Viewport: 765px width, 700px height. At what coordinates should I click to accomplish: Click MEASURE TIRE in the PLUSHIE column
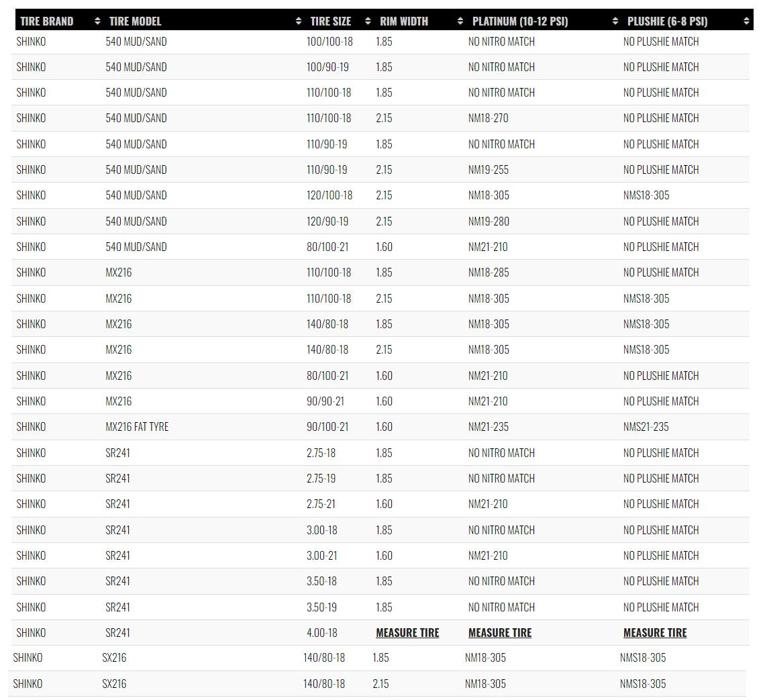655,632
